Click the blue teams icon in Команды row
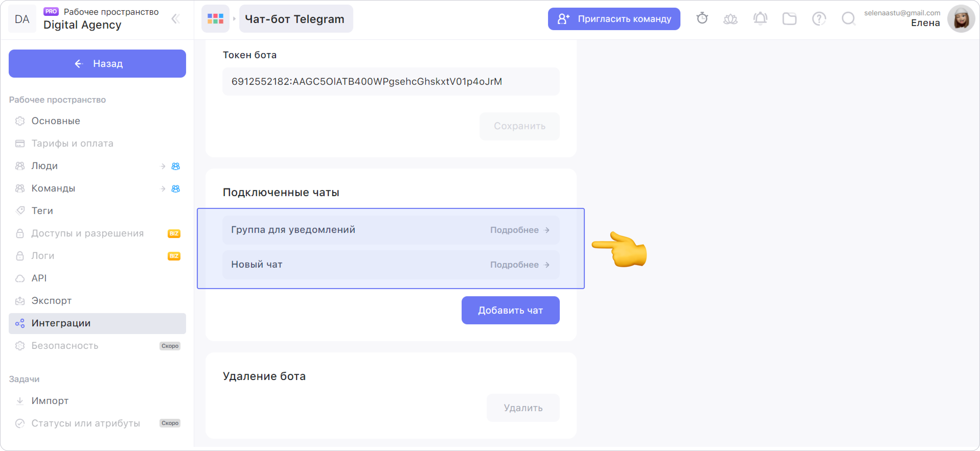The image size is (980, 451). tap(175, 188)
